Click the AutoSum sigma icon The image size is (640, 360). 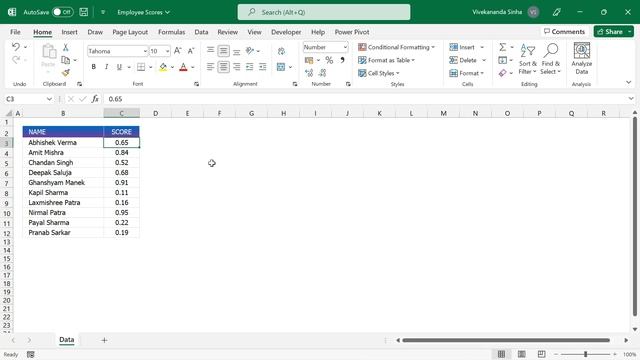pyautogui.click(x=502, y=47)
